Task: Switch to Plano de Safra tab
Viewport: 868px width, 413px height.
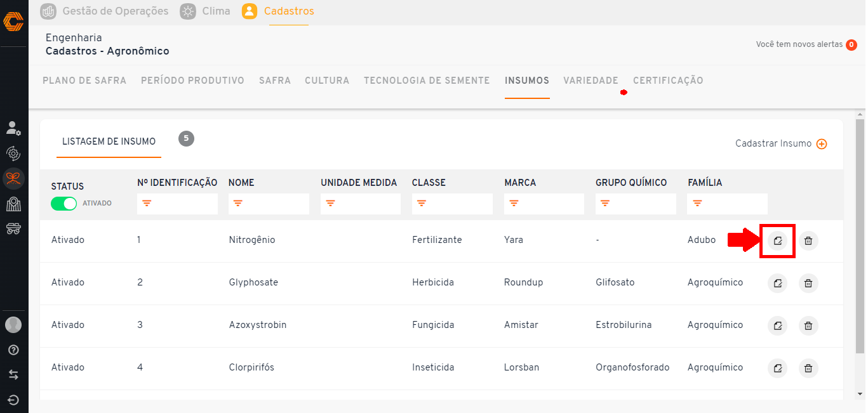Action: [x=84, y=81]
